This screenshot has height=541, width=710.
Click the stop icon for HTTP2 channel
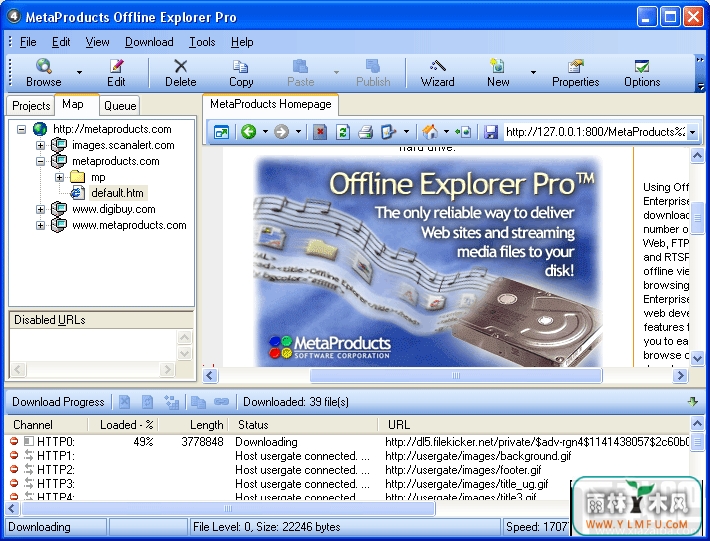[14, 469]
